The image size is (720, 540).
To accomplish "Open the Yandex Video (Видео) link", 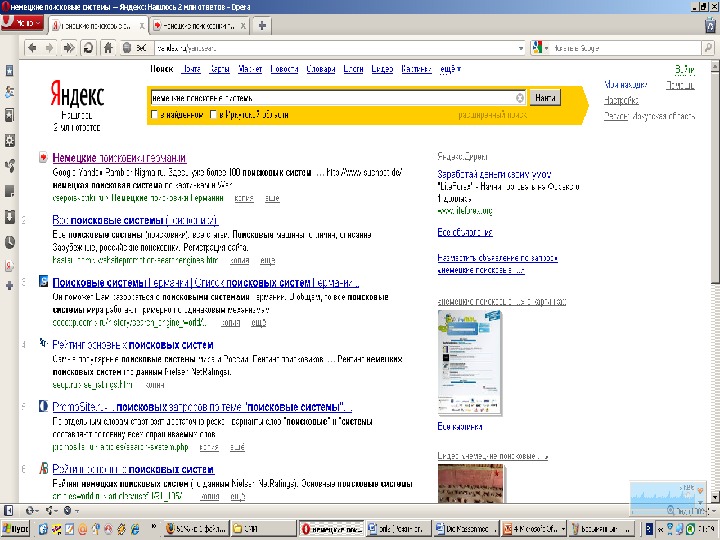I will (382, 69).
